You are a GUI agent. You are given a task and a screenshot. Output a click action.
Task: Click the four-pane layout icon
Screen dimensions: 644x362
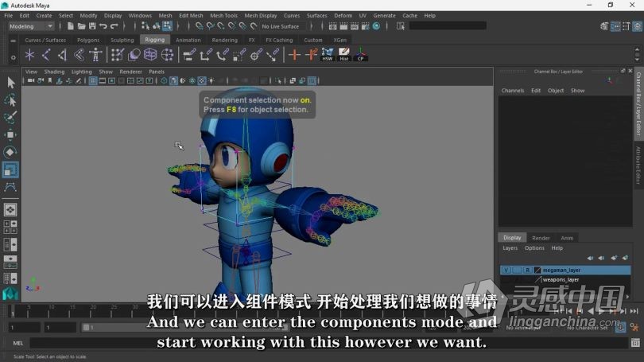pyautogui.click(x=10, y=228)
